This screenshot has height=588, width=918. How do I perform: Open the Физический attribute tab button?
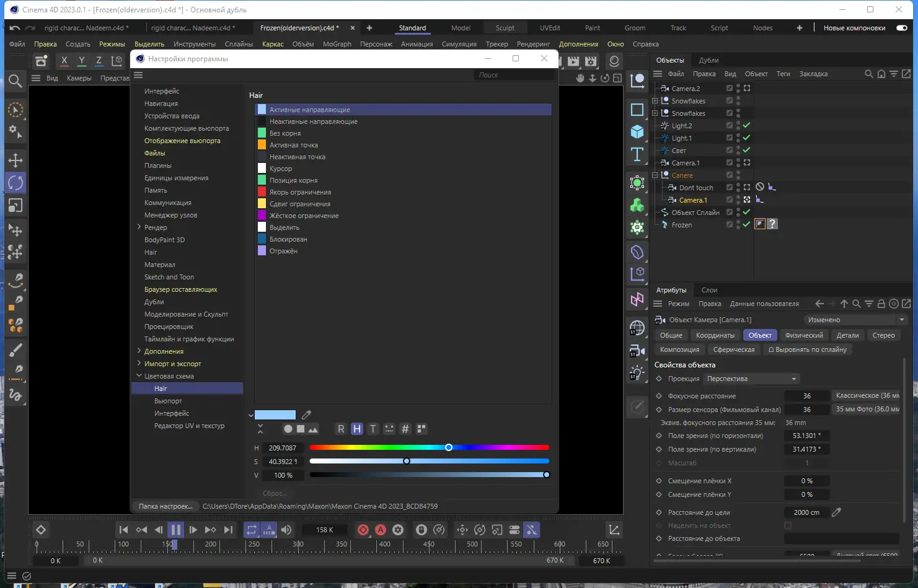[x=804, y=335]
